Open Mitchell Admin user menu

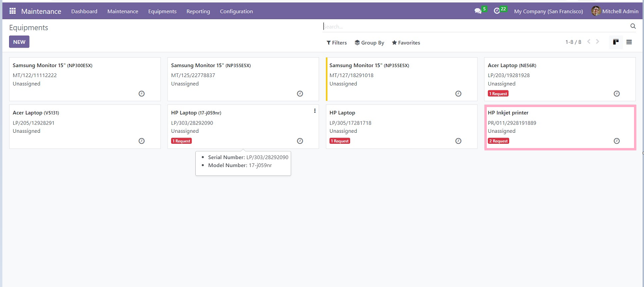coord(615,11)
